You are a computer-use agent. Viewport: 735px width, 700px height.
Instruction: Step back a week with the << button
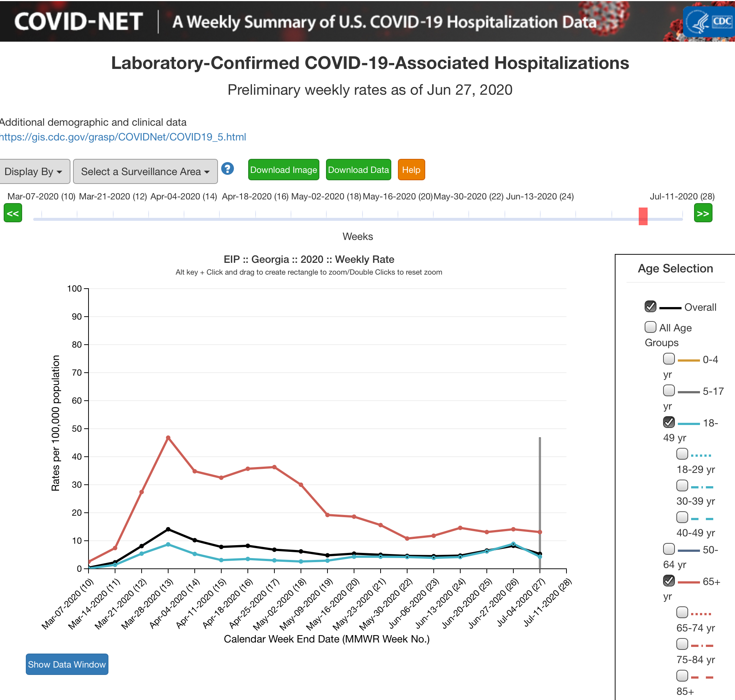tap(13, 213)
